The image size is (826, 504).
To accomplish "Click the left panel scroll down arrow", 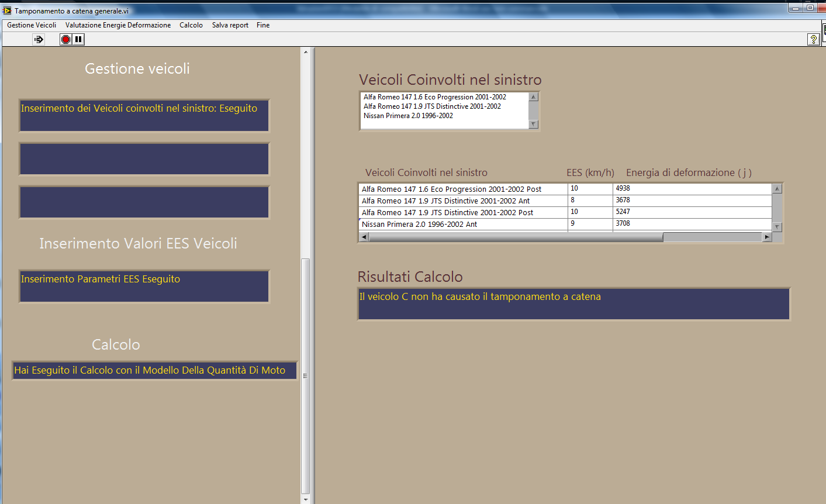I will tap(305, 499).
